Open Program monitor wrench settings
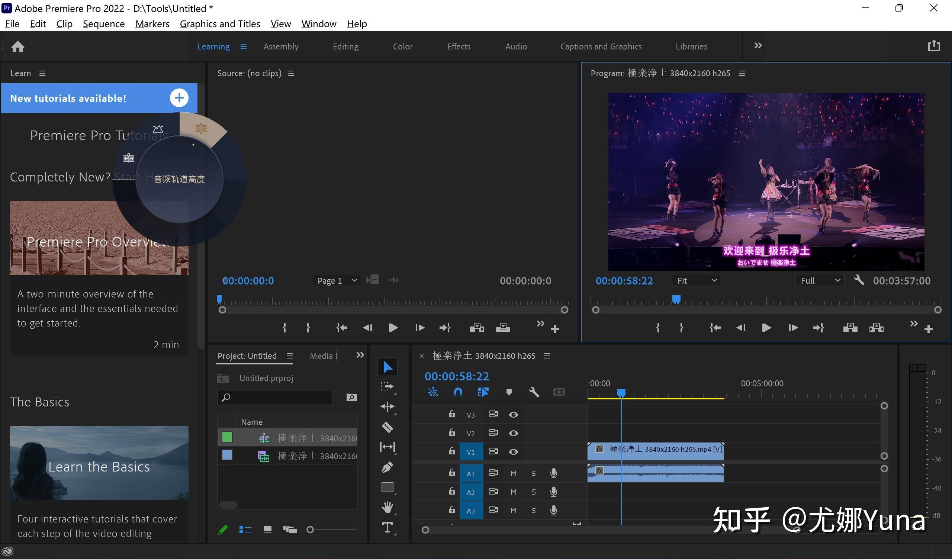The image size is (952, 560). click(859, 280)
